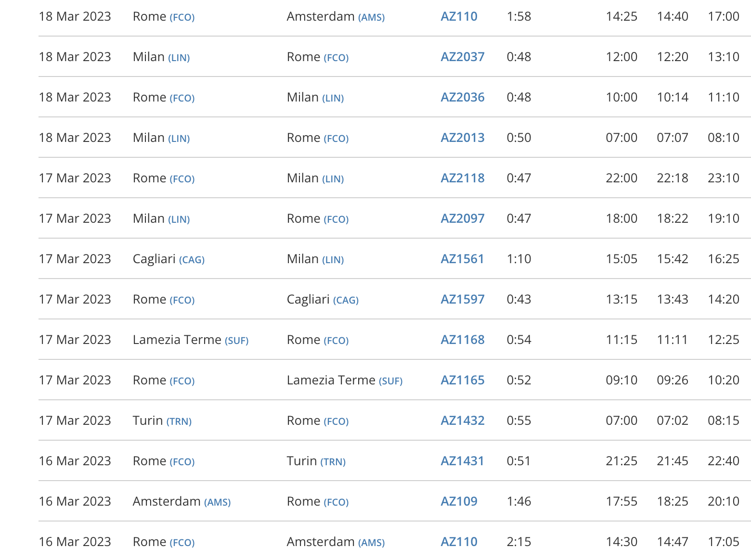
Task: Open AZ110 flight on 18 Mar
Action: 459,16
